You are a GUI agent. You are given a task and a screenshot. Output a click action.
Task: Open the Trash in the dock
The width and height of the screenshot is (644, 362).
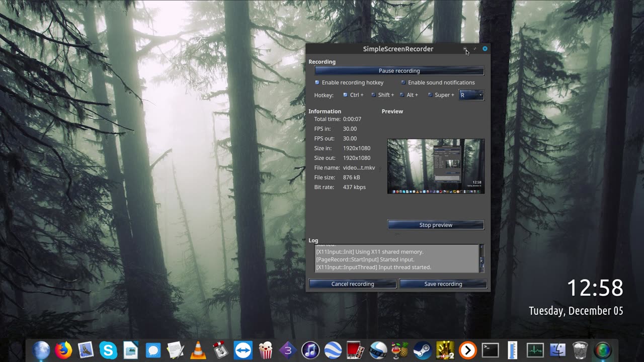(x=580, y=350)
